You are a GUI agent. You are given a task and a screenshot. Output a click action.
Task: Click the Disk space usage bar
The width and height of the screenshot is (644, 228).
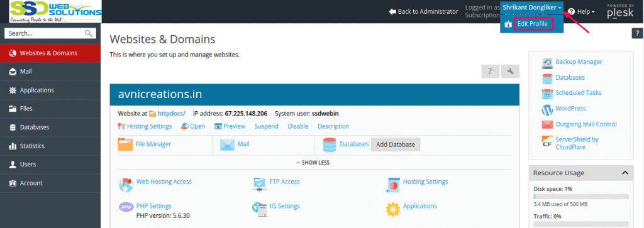pos(580,197)
